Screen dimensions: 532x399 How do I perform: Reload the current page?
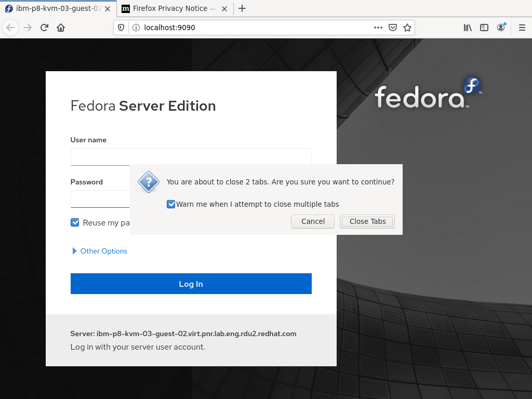coord(44,28)
